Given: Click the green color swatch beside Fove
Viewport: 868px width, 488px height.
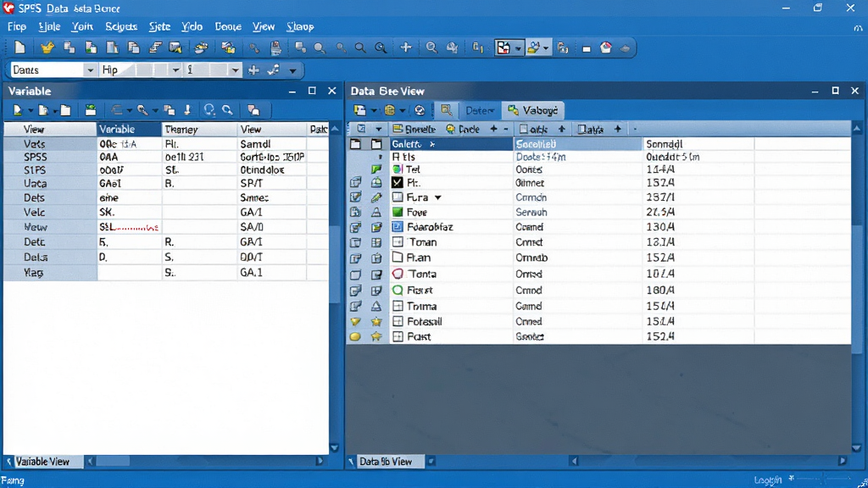Looking at the screenshot, I should (x=398, y=212).
